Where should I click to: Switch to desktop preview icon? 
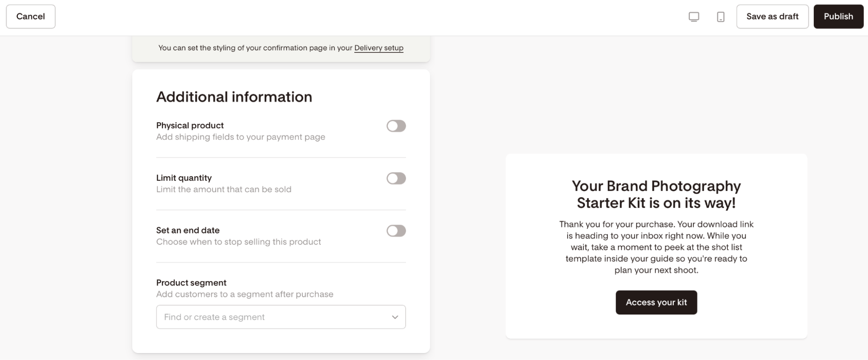[x=694, y=17]
